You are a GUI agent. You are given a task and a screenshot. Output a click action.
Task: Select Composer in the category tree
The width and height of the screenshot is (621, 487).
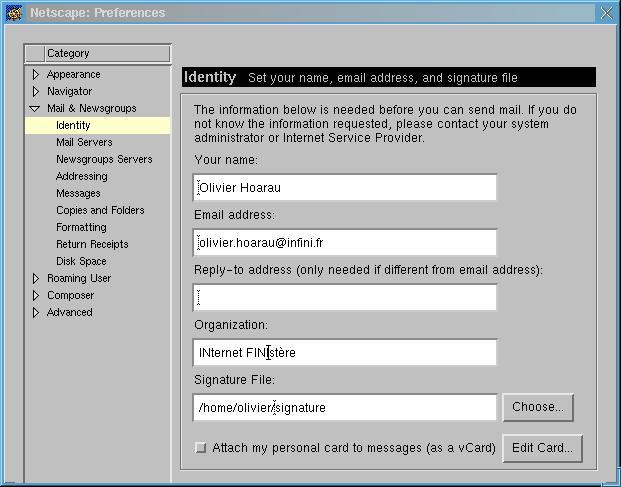tap(70, 295)
